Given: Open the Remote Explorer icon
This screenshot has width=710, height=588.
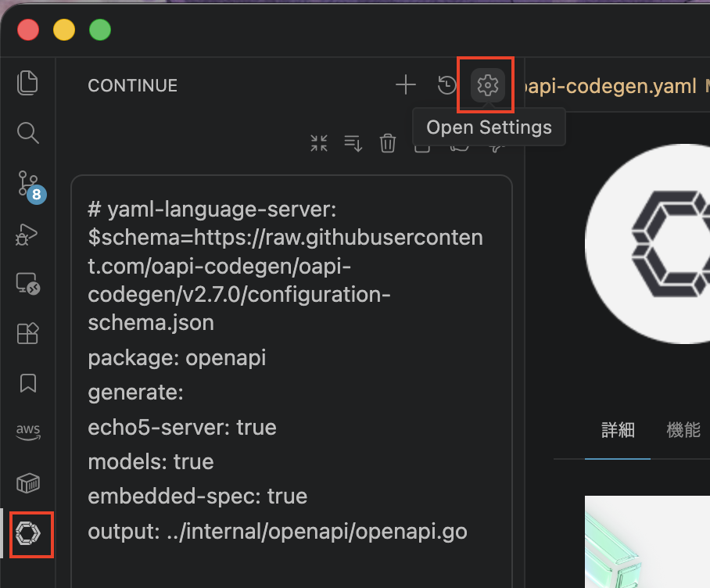Looking at the screenshot, I should point(28,284).
